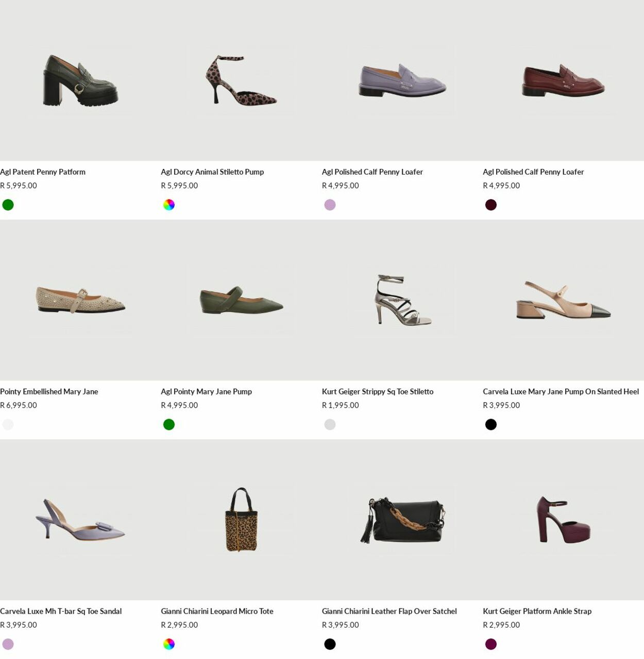Select multicolor swatch under Gianni Chiarini Leopard Micro Tote
Viewport: 644px width, 659px height.
(169, 644)
